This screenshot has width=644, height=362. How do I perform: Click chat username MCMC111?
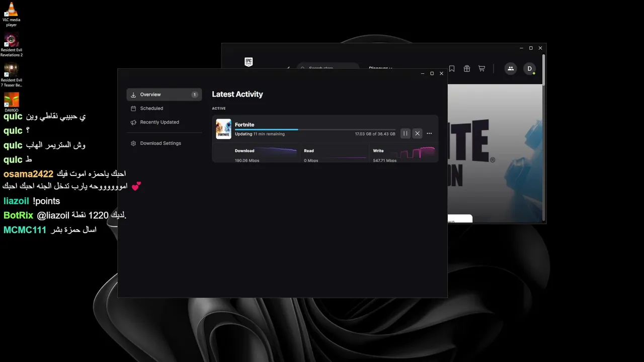(x=25, y=230)
